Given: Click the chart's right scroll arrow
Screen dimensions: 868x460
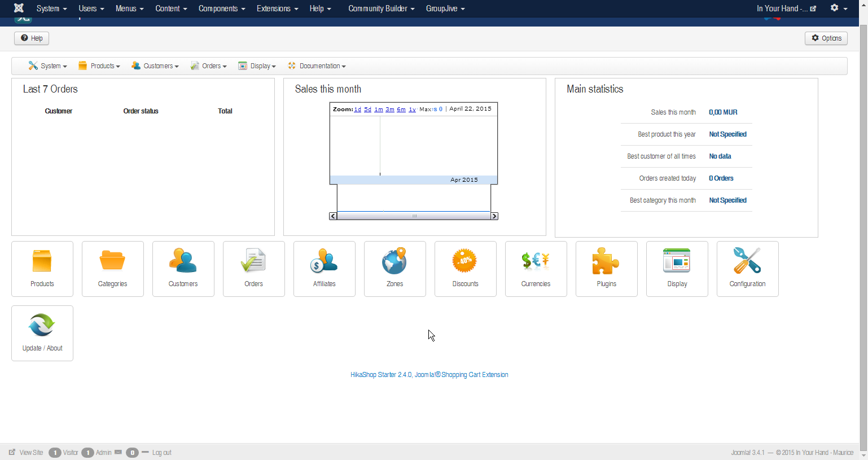Looking at the screenshot, I should coord(494,216).
